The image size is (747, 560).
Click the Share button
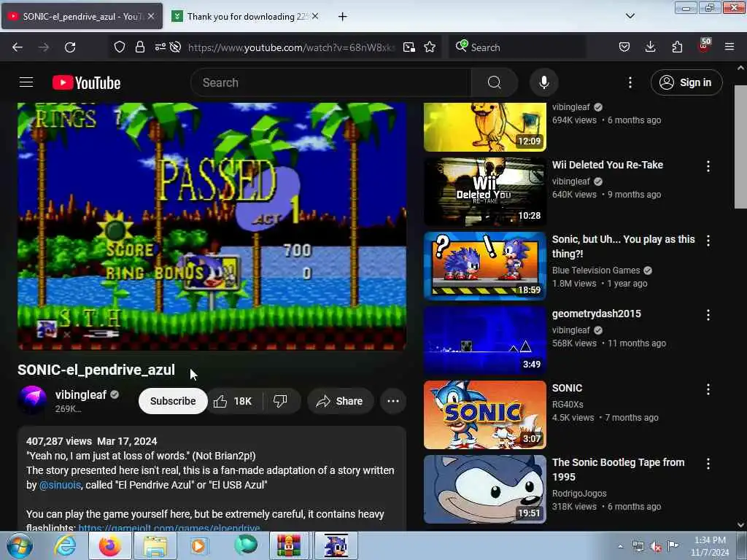point(340,401)
